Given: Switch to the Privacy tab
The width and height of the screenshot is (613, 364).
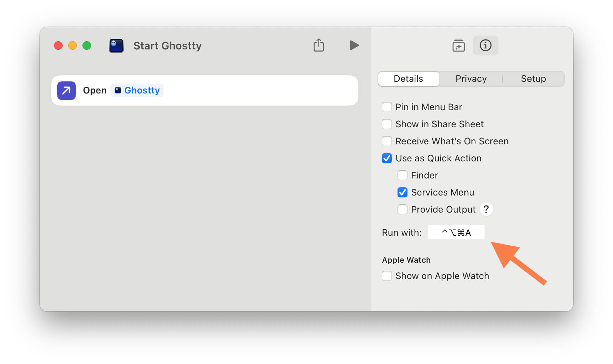Looking at the screenshot, I should click(471, 79).
